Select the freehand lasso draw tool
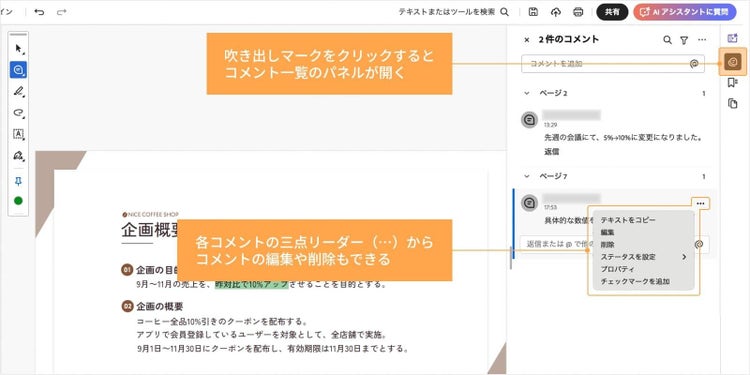 [x=18, y=113]
